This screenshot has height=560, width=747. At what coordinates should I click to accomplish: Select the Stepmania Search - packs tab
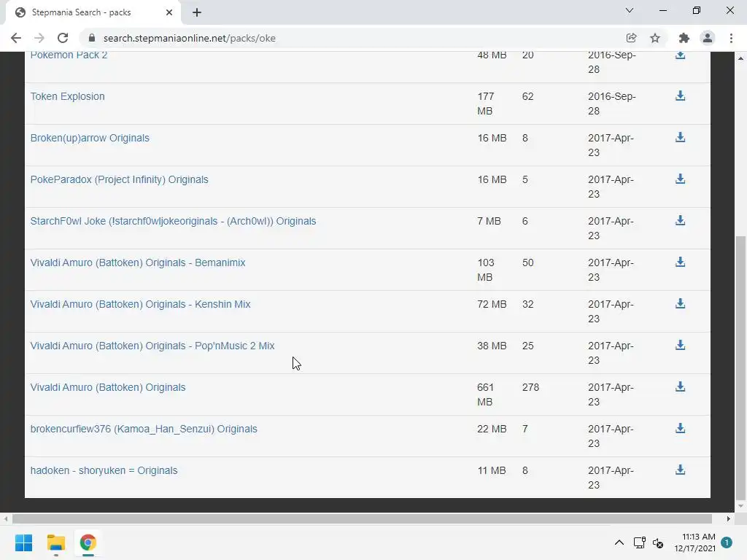pyautogui.click(x=93, y=13)
